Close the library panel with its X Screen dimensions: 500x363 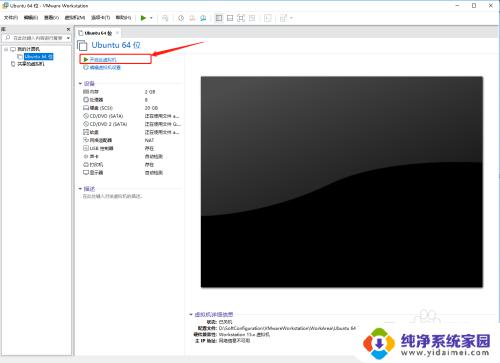[68, 29]
